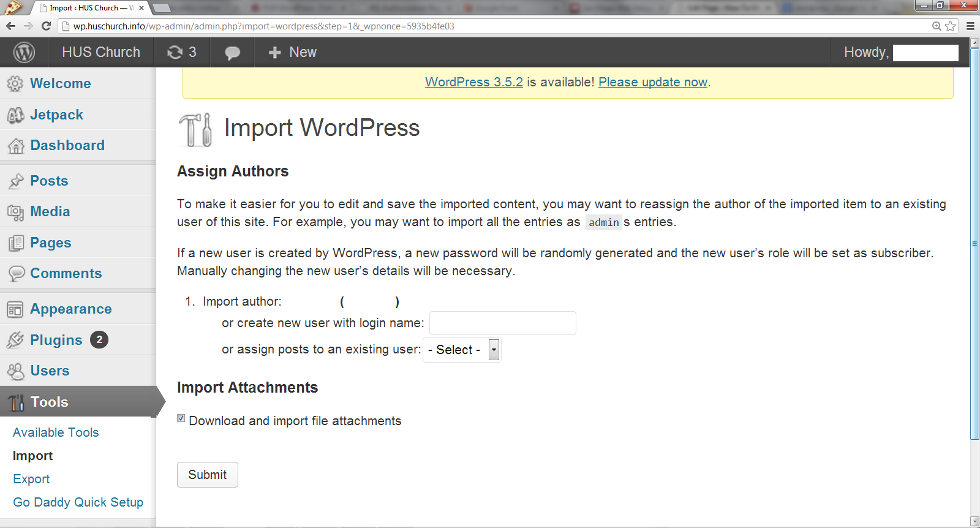Open the comments bubble in admin bar

click(x=232, y=53)
